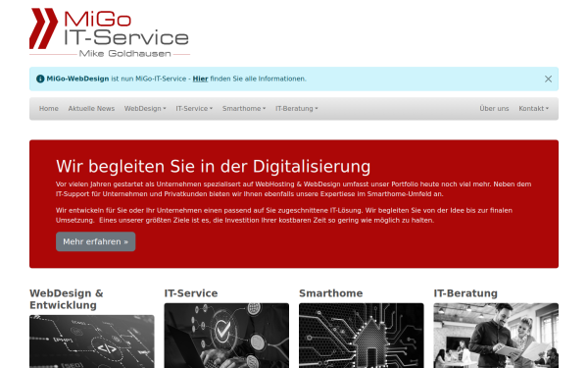Click the MiGo IT-Service logo
The width and height of the screenshot is (588, 368).
(110, 32)
